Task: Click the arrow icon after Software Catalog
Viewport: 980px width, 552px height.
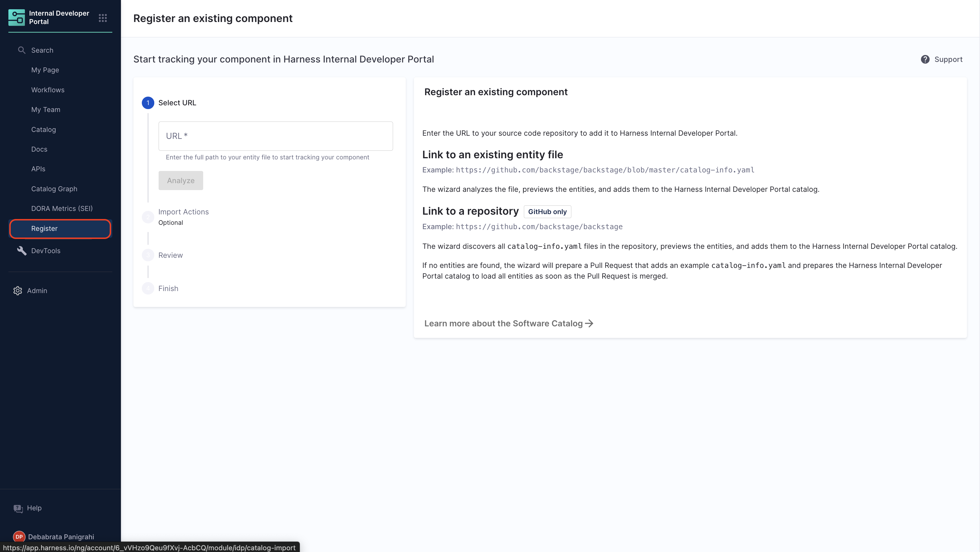Action: 589,323
